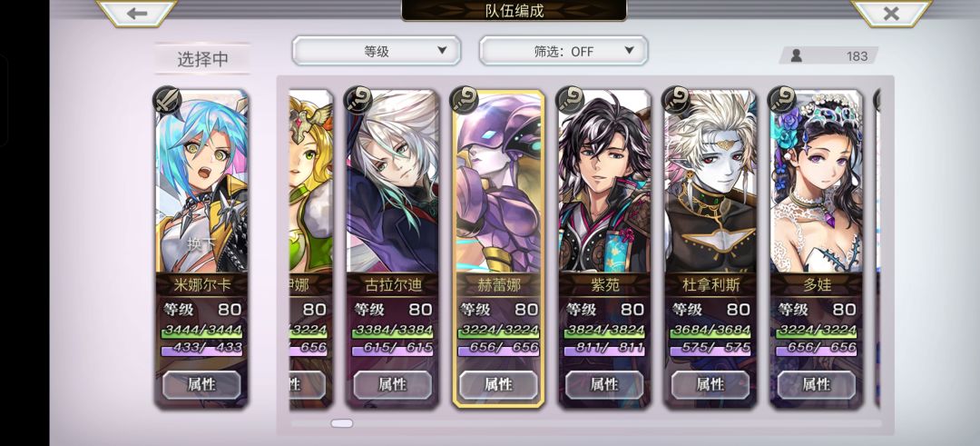View 属性 of 多娃
Viewport: 980px width, 446px height.
coord(817,384)
